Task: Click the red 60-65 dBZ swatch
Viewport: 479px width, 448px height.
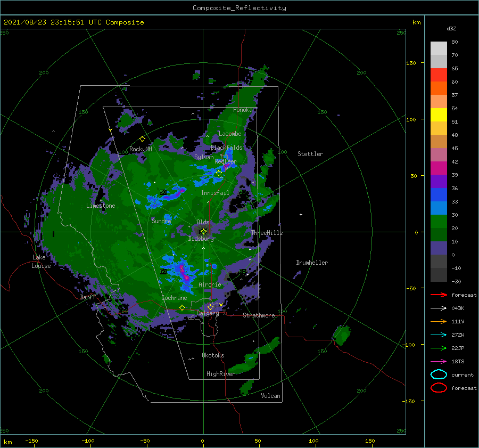Action: (x=439, y=75)
